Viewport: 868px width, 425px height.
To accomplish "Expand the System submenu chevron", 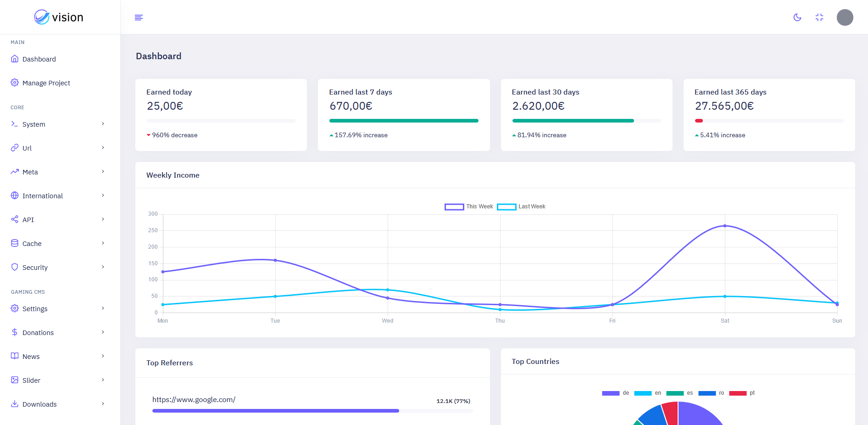I will (103, 124).
